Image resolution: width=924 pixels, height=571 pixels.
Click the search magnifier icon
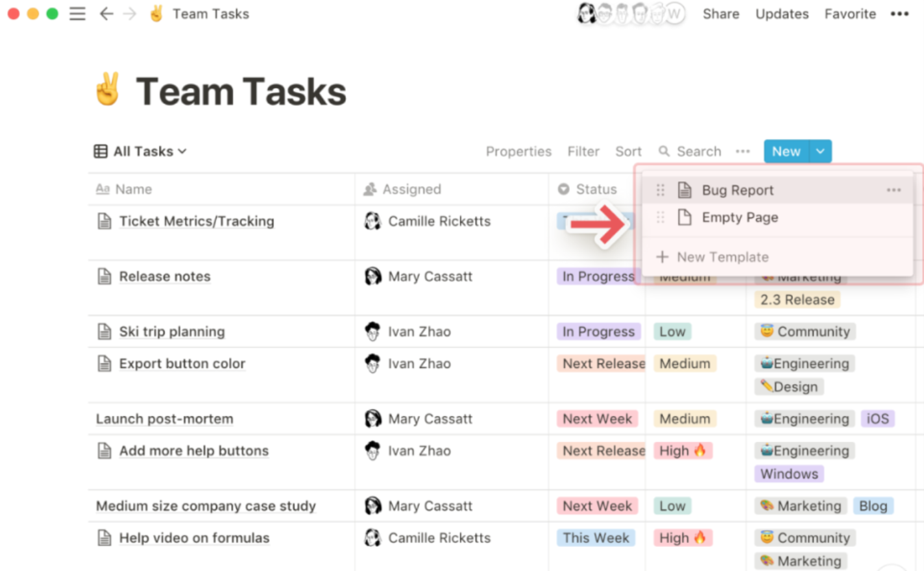tap(664, 151)
